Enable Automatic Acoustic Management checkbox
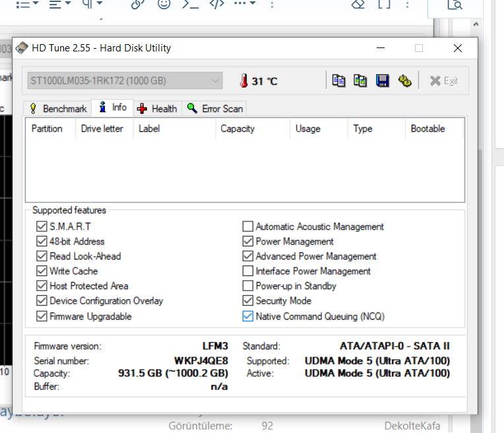 point(248,227)
